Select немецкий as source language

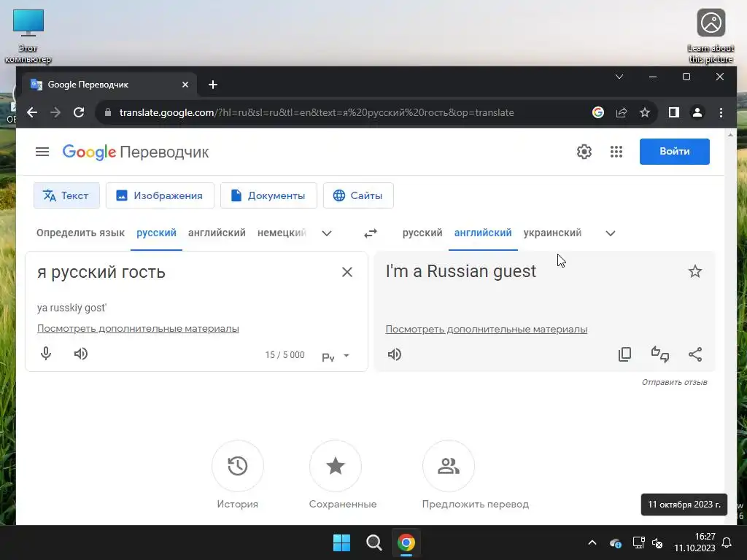coord(282,233)
